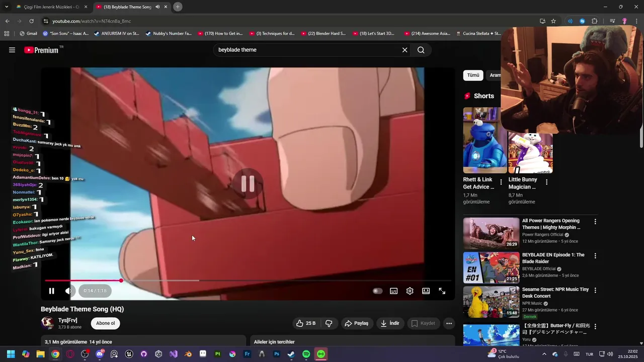Open Photoshop from taskbar
Viewport: 644px width, 362px height.
[277, 354]
